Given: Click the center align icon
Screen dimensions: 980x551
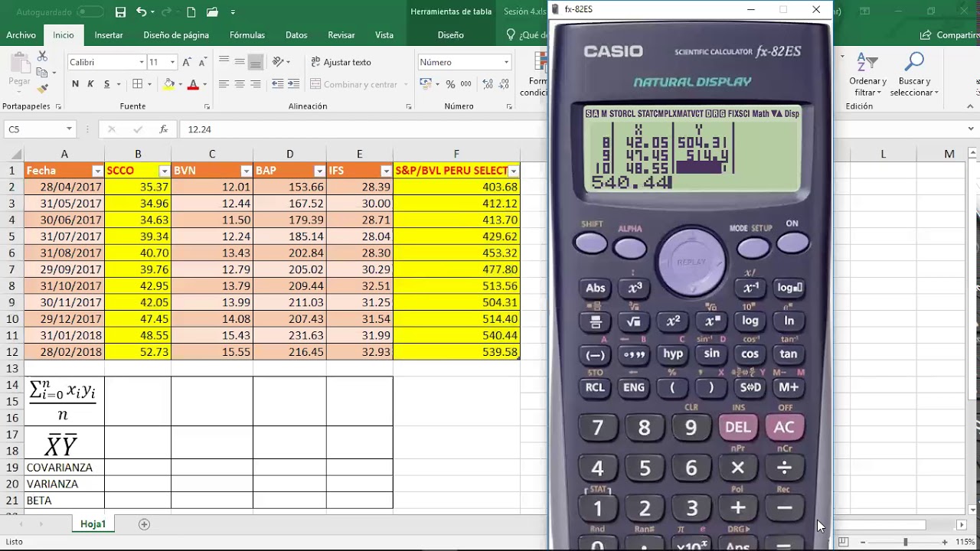Looking at the screenshot, I should pyautogui.click(x=240, y=84).
